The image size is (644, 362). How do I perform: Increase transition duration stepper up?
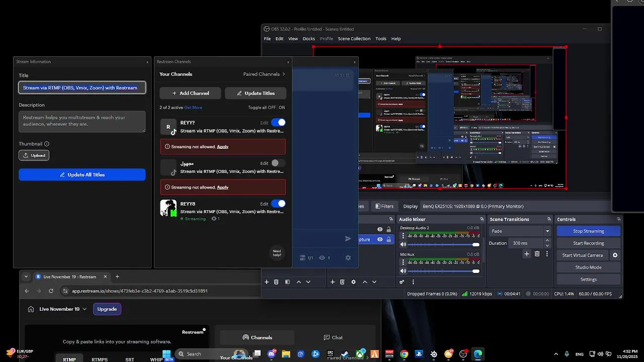(547, 241)
